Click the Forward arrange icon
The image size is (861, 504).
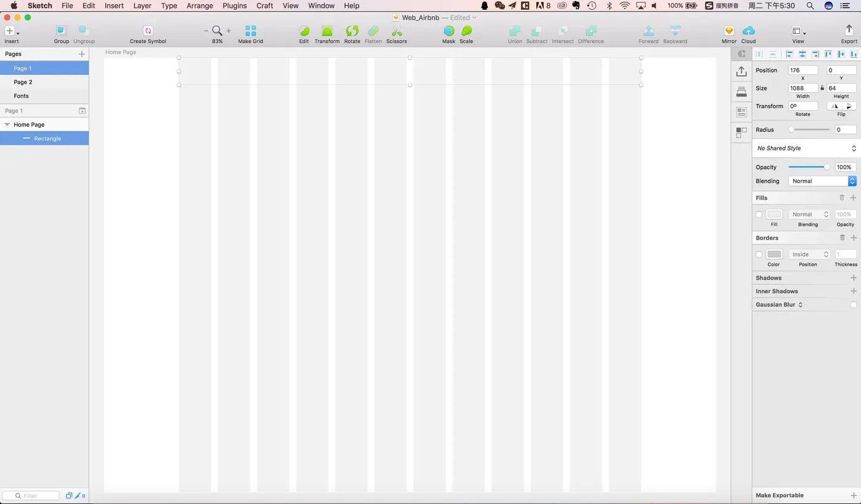pos(648,31)
